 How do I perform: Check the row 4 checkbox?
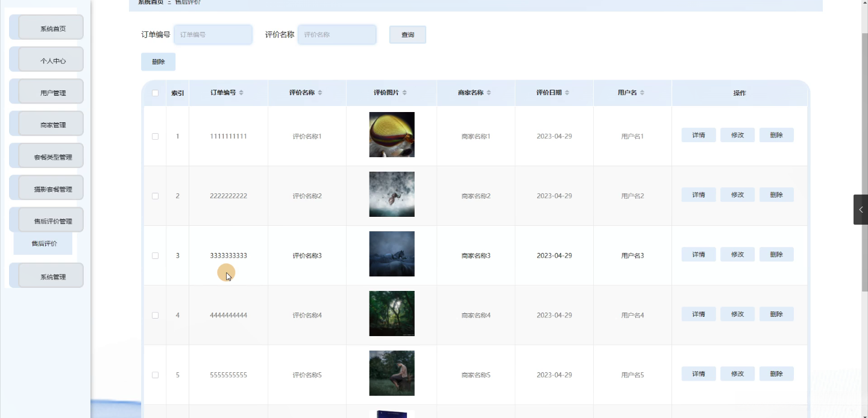155,315
